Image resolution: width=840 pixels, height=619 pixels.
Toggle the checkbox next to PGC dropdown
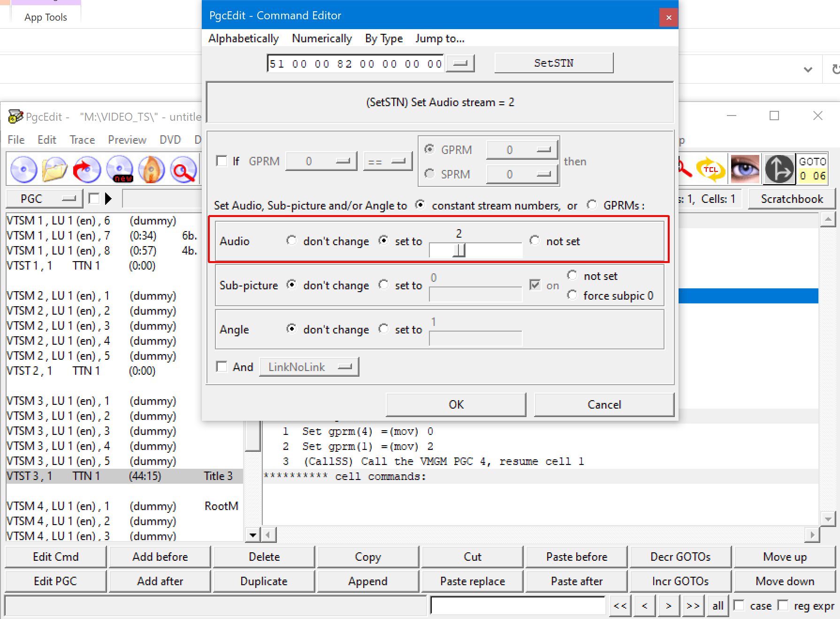click(x=94, y=199)
